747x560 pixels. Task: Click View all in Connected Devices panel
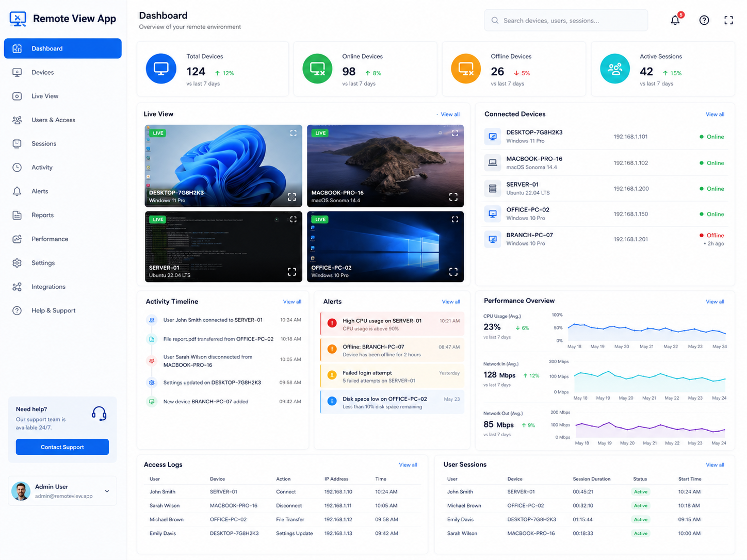point(715,114)
